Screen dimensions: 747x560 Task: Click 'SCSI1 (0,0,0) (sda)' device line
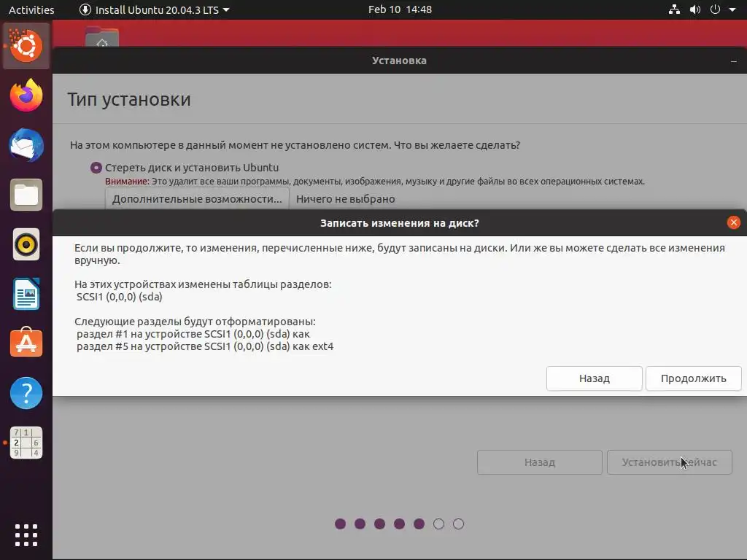click(x=119, y=297)
